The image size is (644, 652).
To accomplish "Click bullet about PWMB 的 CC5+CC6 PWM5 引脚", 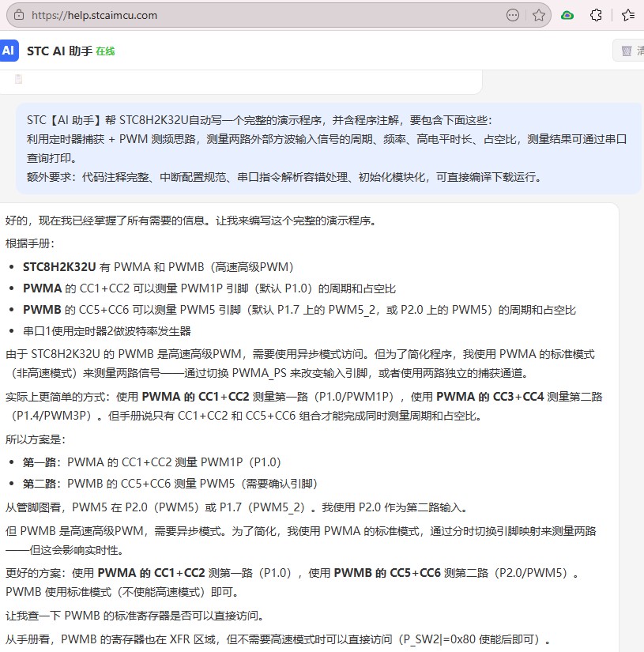I will tap(299, 310).
